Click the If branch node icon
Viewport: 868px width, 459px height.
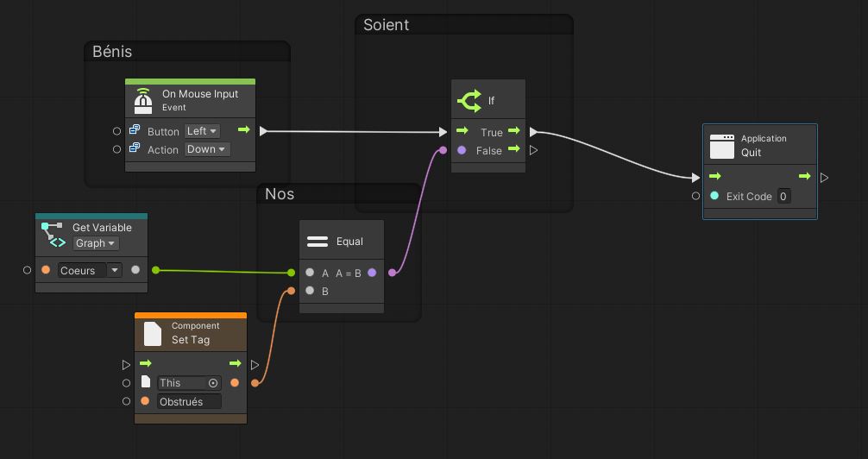469,101
